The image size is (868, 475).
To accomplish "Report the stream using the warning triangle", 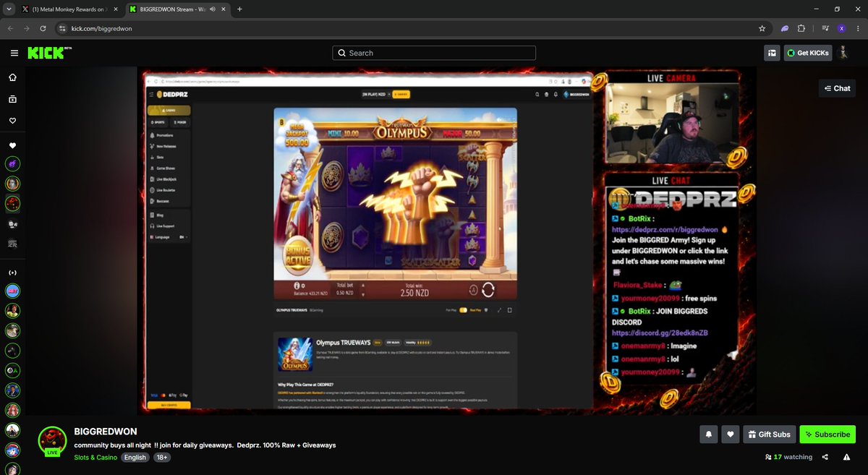I will coord(846,457).
